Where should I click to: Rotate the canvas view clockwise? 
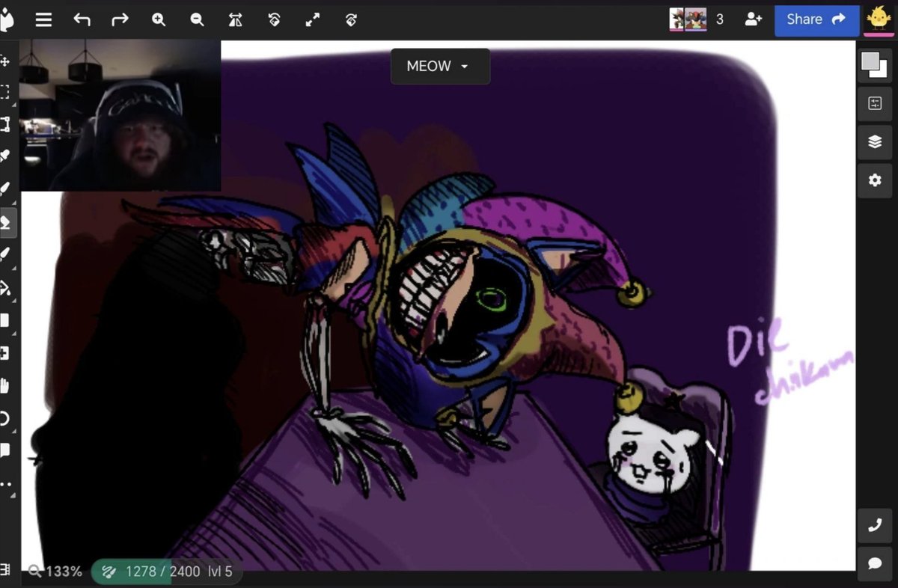tap(351, 20)
